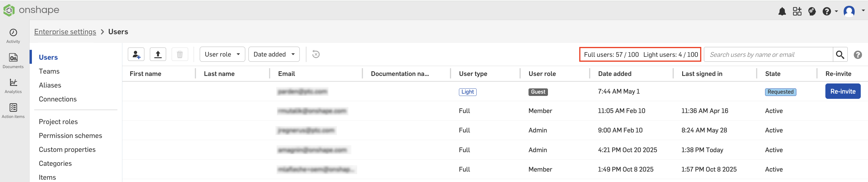Click the reset filters icon
The height and width of the screenshot is (182, 868).
(316, 54)
